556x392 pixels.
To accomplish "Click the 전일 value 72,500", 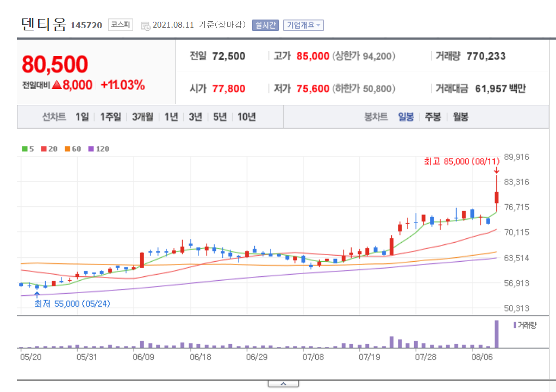I will click(x=228, y=56).
